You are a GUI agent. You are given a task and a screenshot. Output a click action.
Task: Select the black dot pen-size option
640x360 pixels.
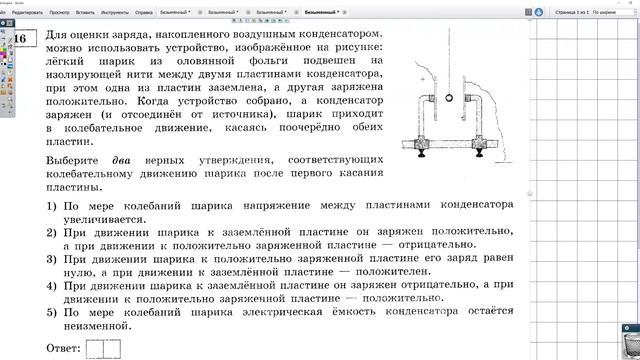pos(5,64)
